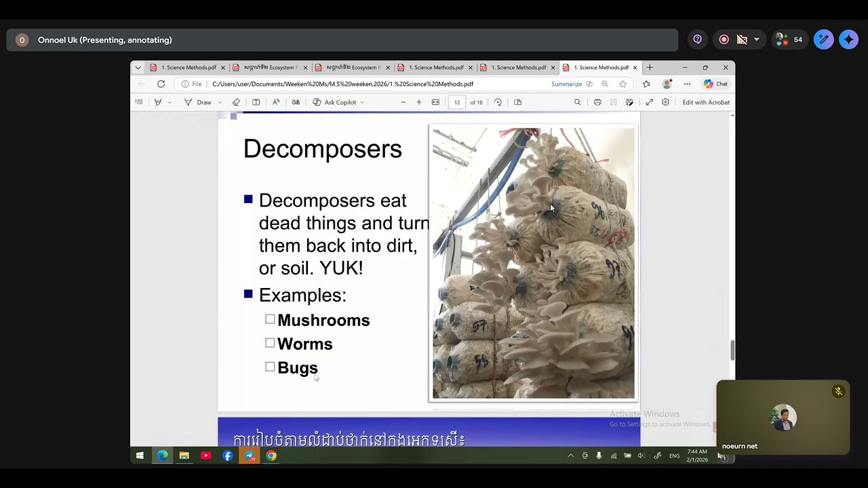Click the Translate icon
Image resolution: width=868 pixels, height=488 pixels.
coord(296,102)
